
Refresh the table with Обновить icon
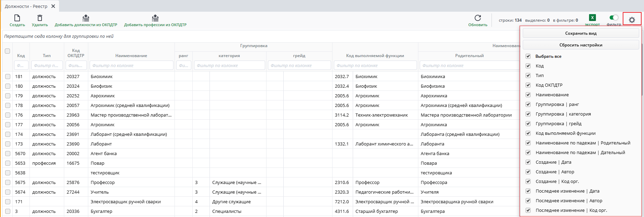point(477,18)
